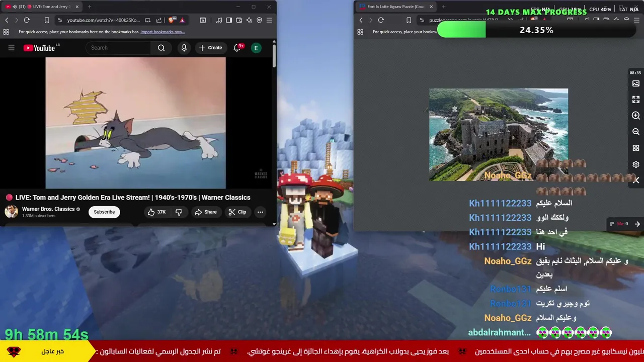Subscribe to Warner Bros. Classics
This screenshot has width=644, height=362.
pyautogui.click(x=104, y=212)
